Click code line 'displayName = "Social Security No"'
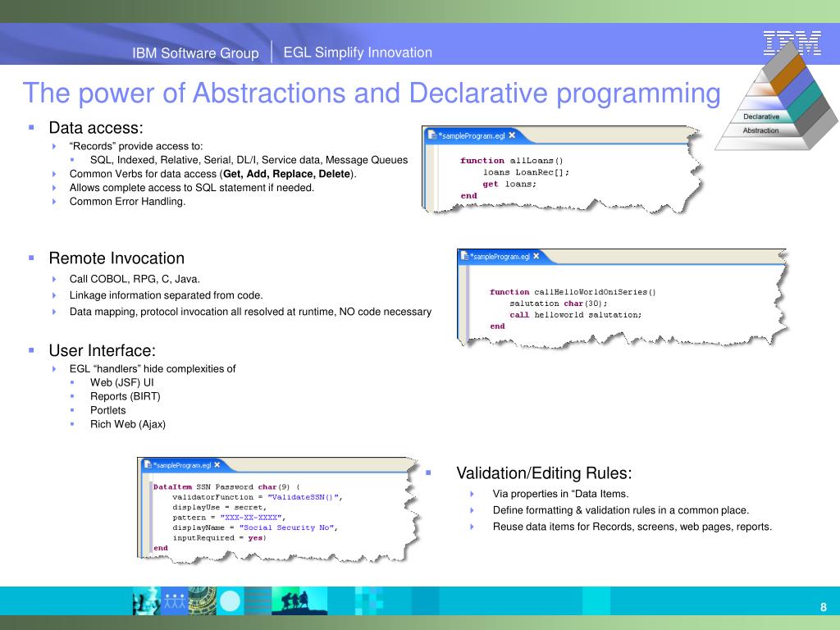The image size is (840, 630). pyautogui.click(x=256, y=527)
